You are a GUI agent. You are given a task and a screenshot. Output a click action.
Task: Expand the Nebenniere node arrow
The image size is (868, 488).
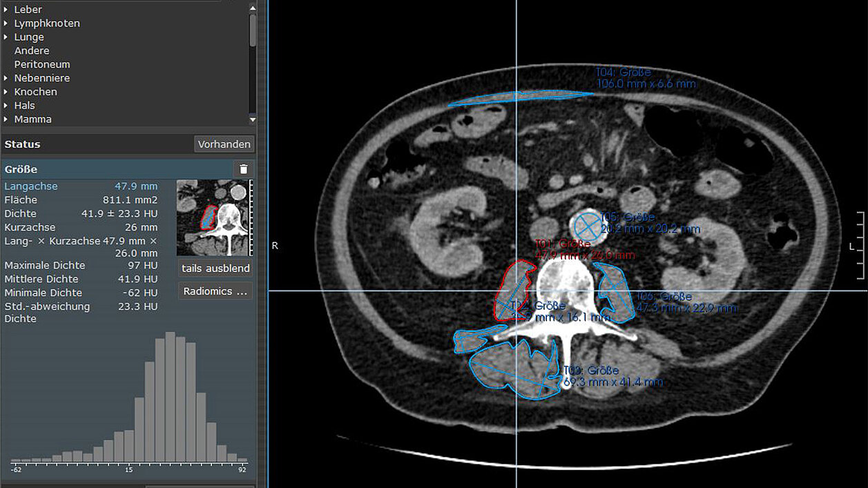tap(6, 78)
